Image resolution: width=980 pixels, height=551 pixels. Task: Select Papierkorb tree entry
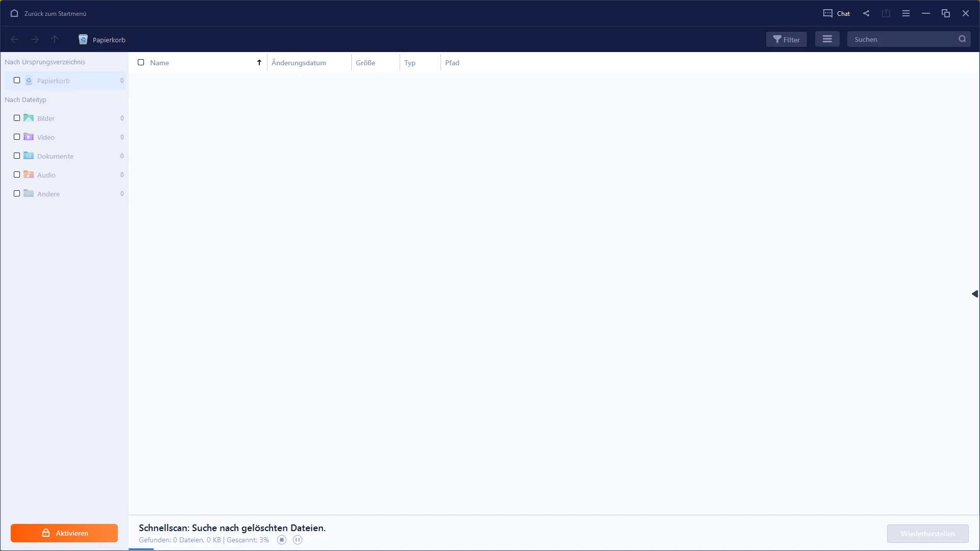(65, 81)
